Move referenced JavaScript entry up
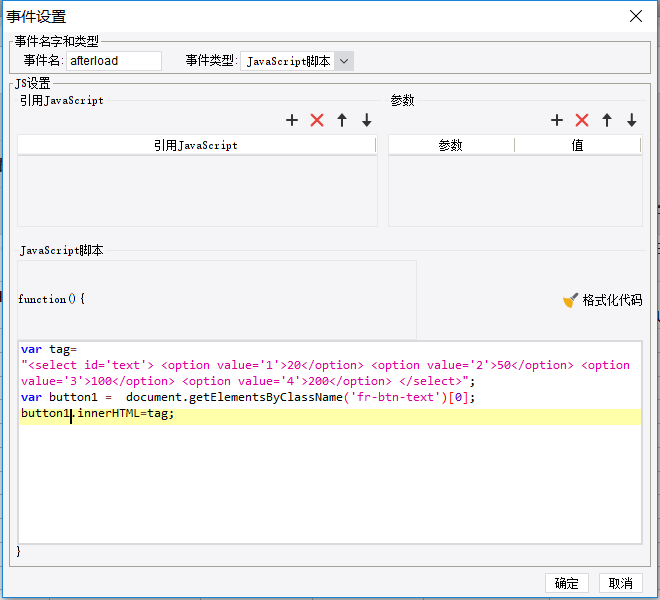Viewport: 660px width, 600px height. pos(342,120)
